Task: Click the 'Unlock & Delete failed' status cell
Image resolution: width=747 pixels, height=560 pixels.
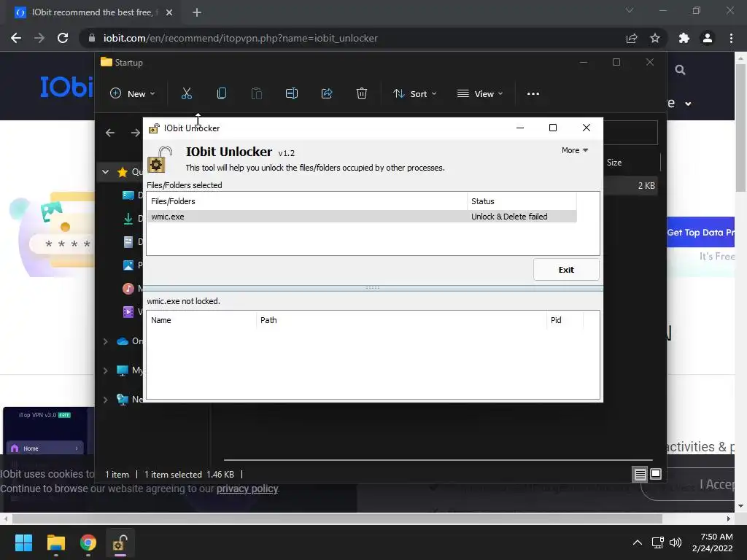Action: (x=509, y=217)
